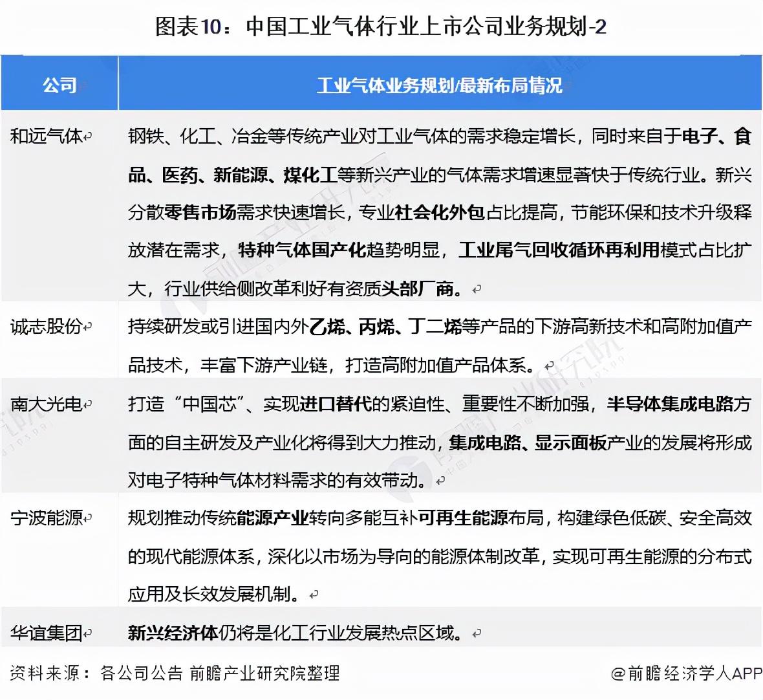Click the bold text 社会化外包
The height and width of the screenshot is (700, 763).
[x=440, y=212]
